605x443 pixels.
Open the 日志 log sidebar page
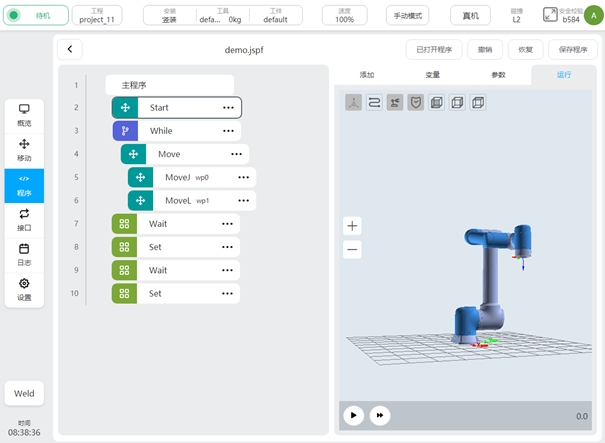pyautogui.click(x=24, y=254)
